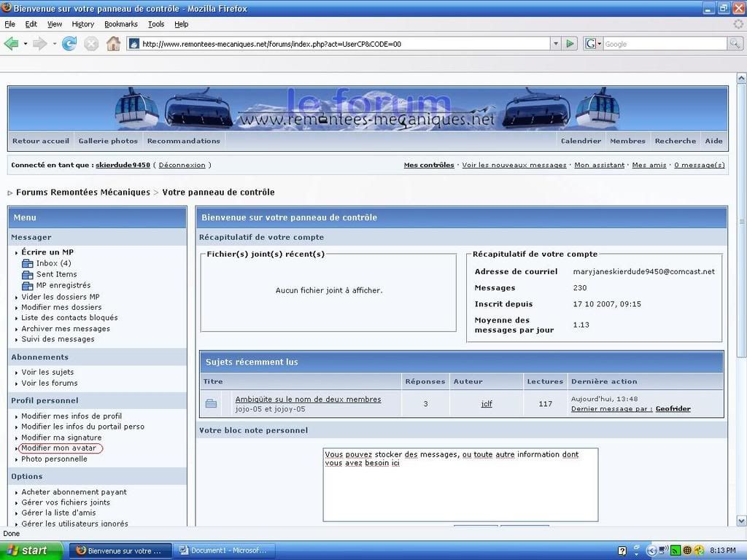
Task: Click inside the bloc note personnel textarea
Action: (x=460, y=485)
